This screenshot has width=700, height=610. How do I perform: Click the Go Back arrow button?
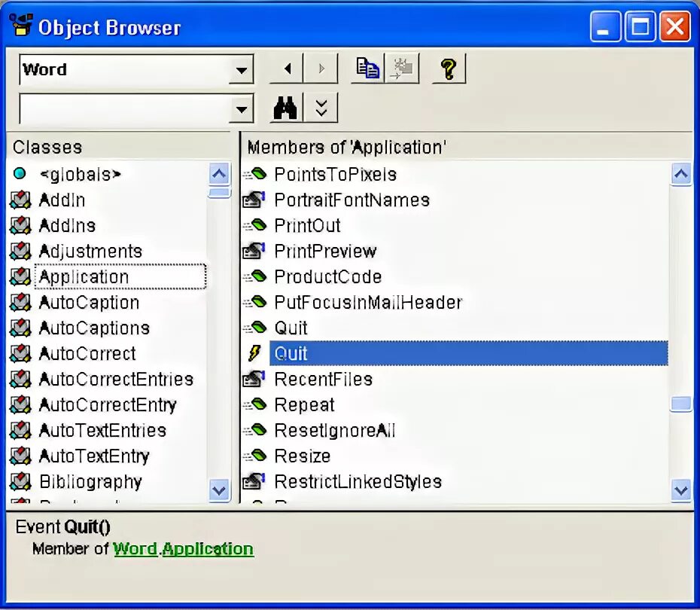point(287,69)
